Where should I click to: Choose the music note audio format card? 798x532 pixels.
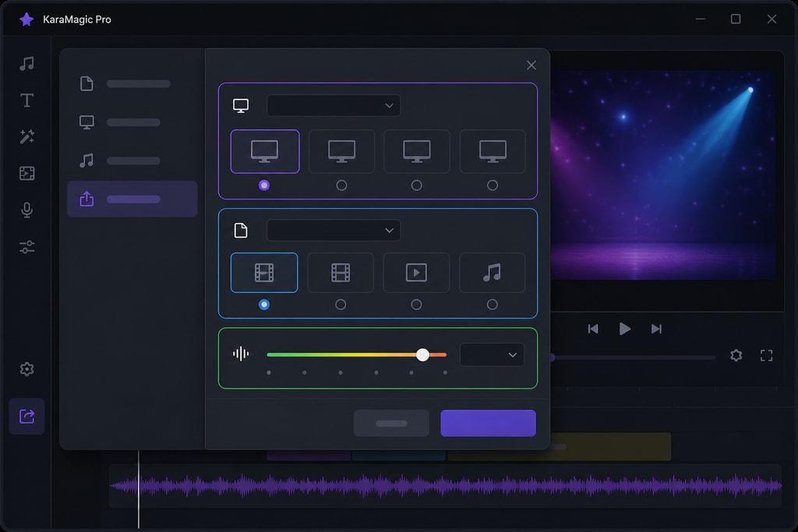tap(493, 273)
